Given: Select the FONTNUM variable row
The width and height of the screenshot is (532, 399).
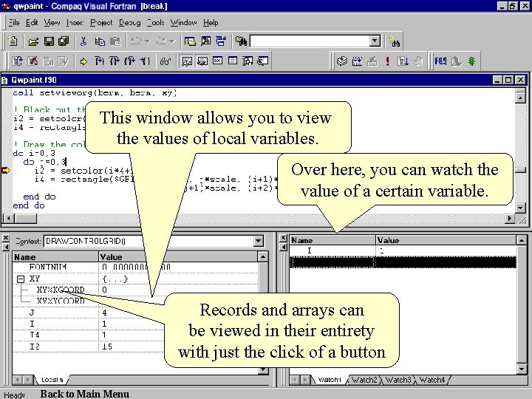Looking at the screenshot, I should point(135,267).
